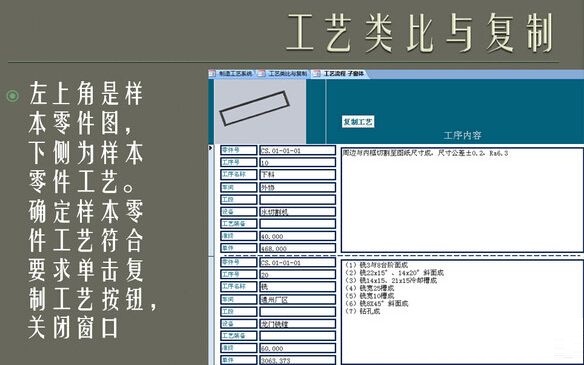This screenshot has width=584, height=365.
Task: Click the 车间 label in second record
Action: click(238, 299)
